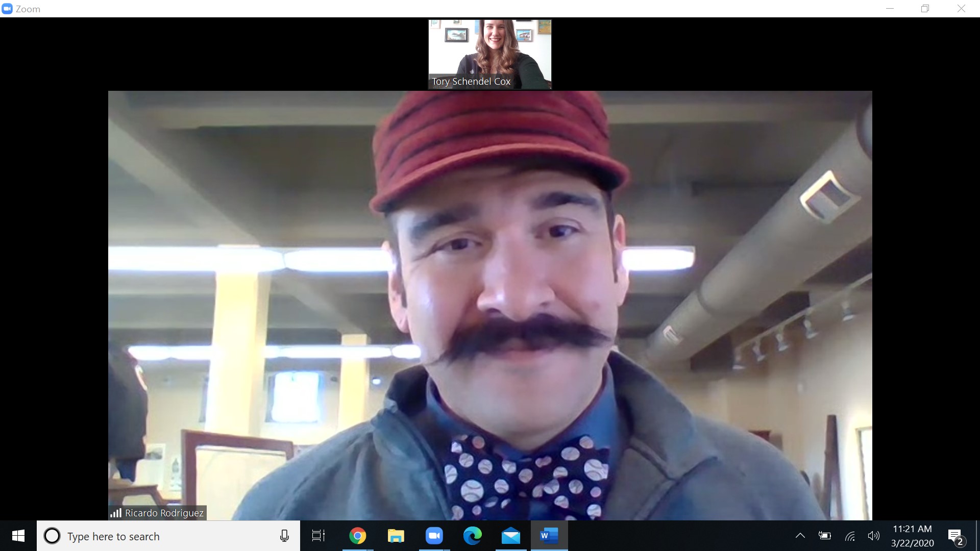
Task: Open Task View from taskbar
Action: pos(318,536)
